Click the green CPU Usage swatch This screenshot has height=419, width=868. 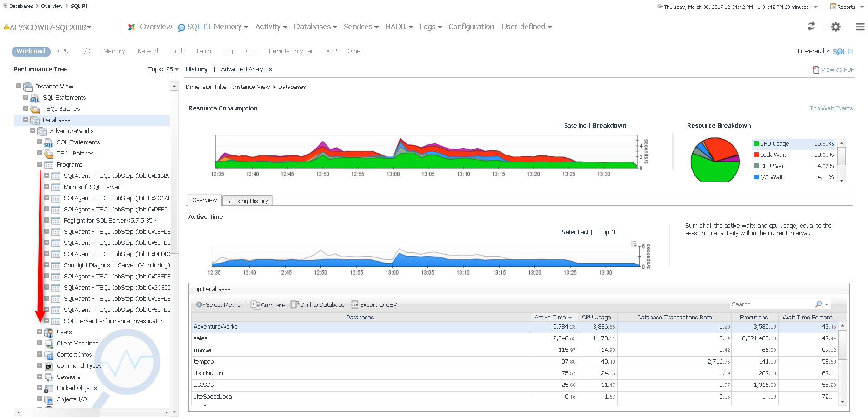(x=756, y=144)
